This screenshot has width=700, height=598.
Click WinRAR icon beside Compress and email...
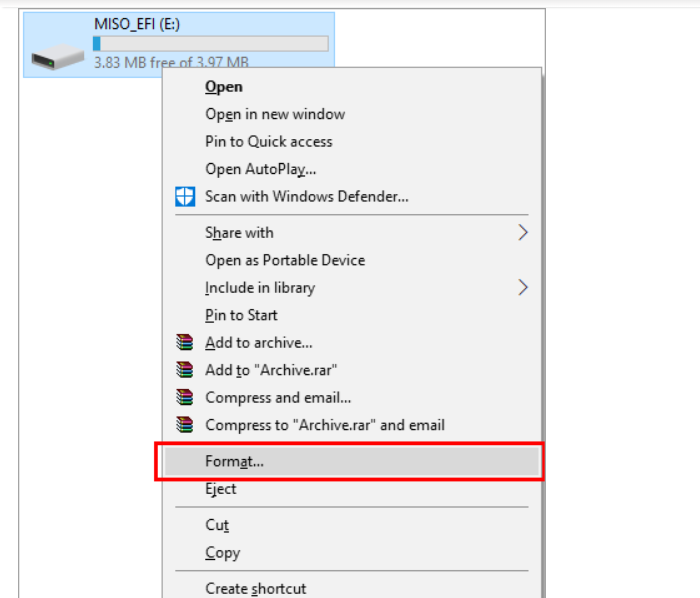pyautogui.click(x=184, y=397)
